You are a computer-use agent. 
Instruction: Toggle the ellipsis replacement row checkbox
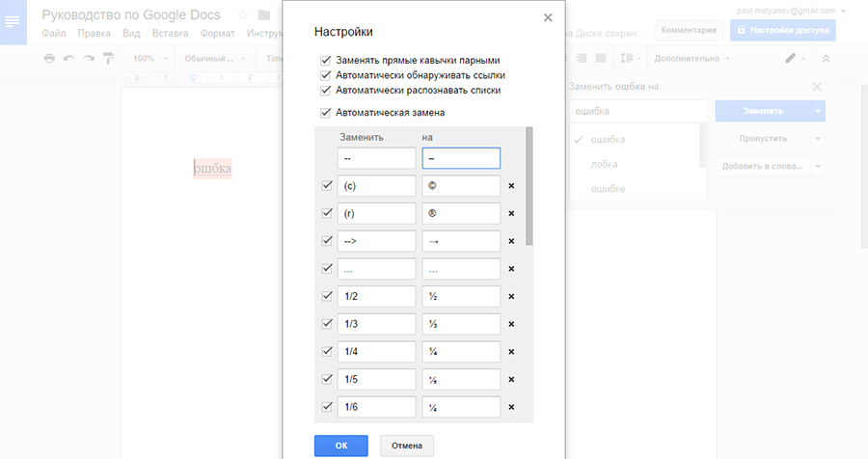327,268
